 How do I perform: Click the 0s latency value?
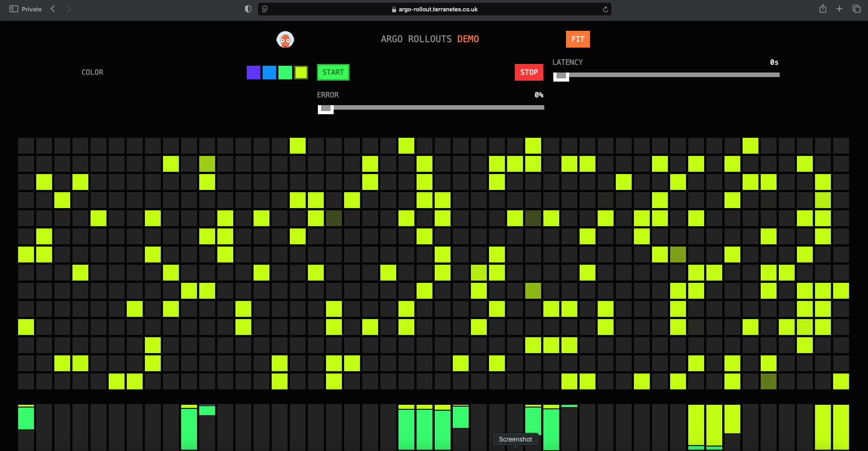(x=774, y=63)
